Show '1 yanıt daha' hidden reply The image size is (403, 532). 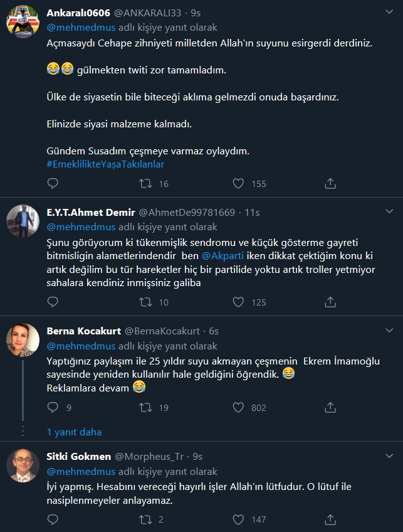tap(74, 432)
